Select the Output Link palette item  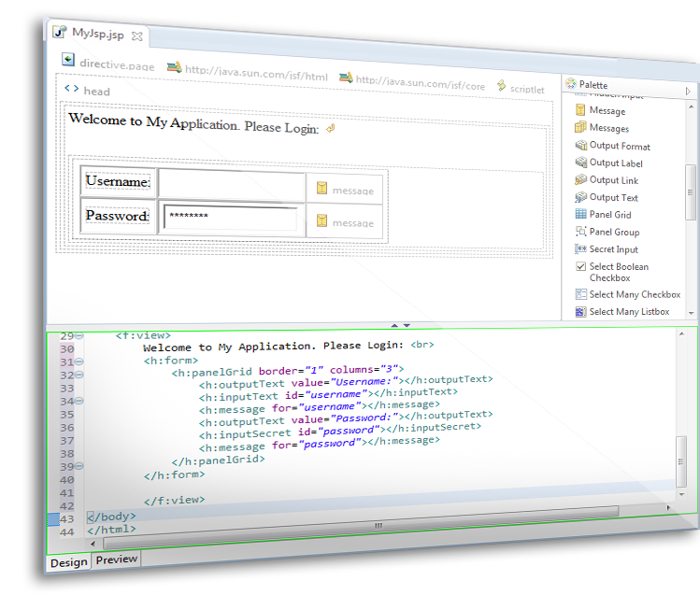[x=613, y=180]
